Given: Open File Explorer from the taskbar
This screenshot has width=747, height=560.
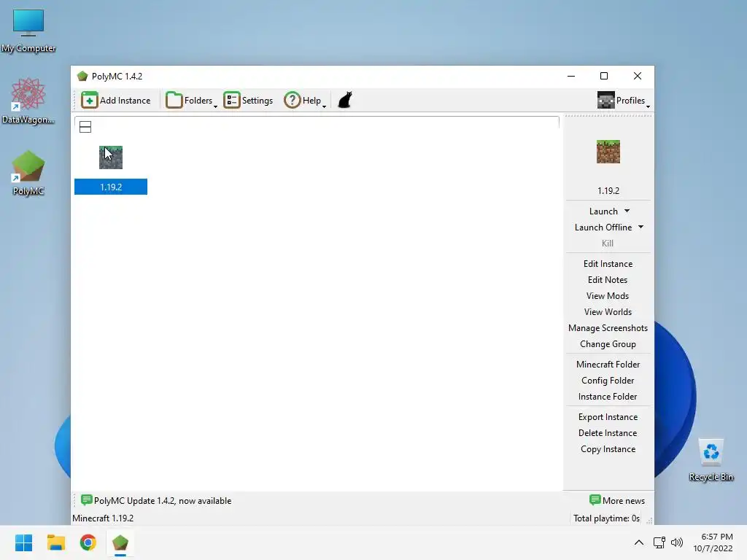Looking at the screenshot, I should pyautogui.click(x=55, y=542).
